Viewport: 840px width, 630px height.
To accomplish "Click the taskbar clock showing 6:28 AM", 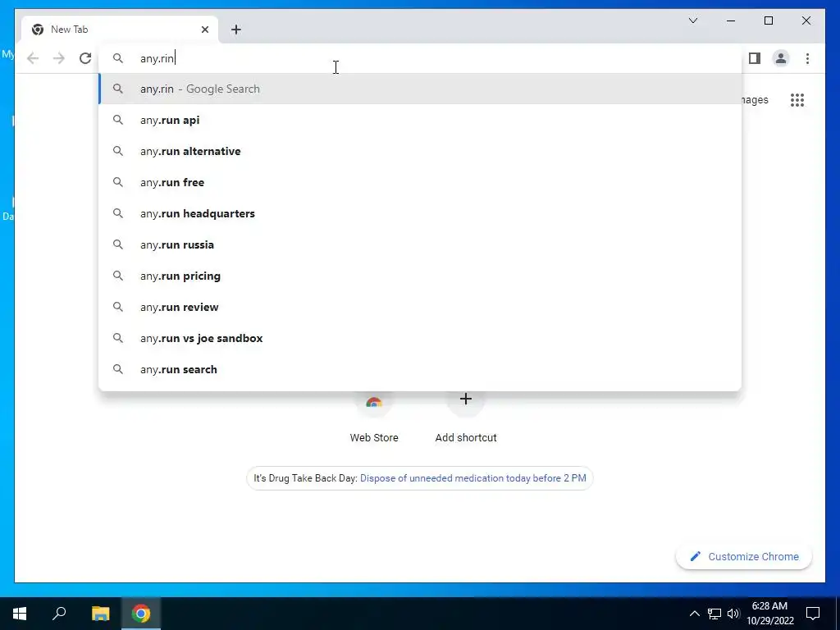I will [x=769, y=614].
